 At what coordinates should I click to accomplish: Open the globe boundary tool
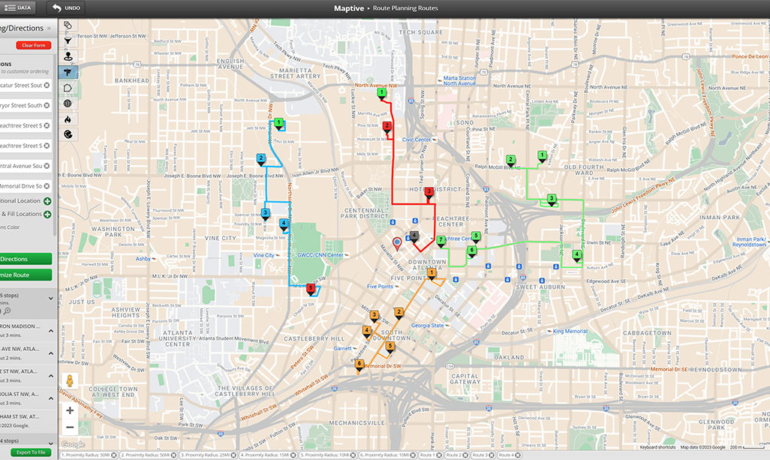pos(68,104)
